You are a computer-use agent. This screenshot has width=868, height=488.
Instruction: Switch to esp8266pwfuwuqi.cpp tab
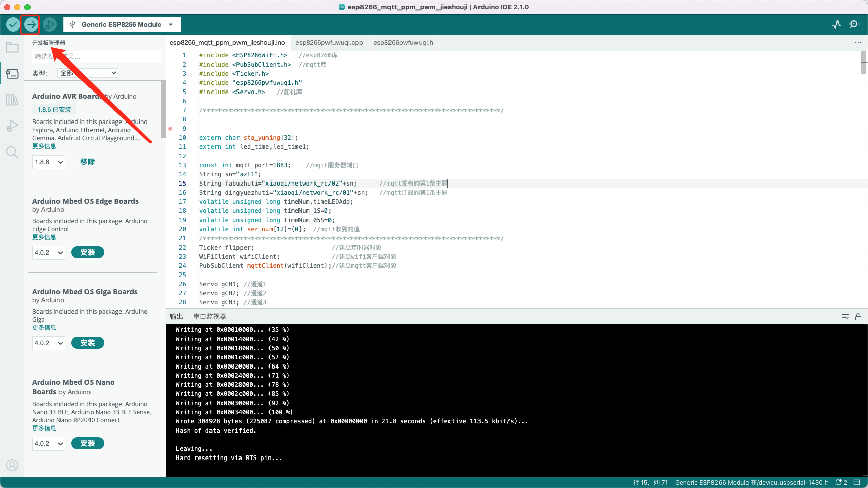pos(329,43)
